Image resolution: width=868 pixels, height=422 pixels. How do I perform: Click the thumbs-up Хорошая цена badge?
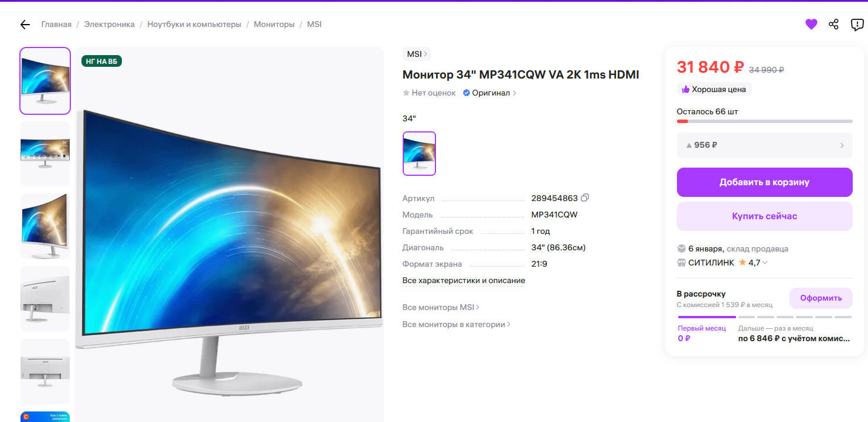[x=714, y=90]
